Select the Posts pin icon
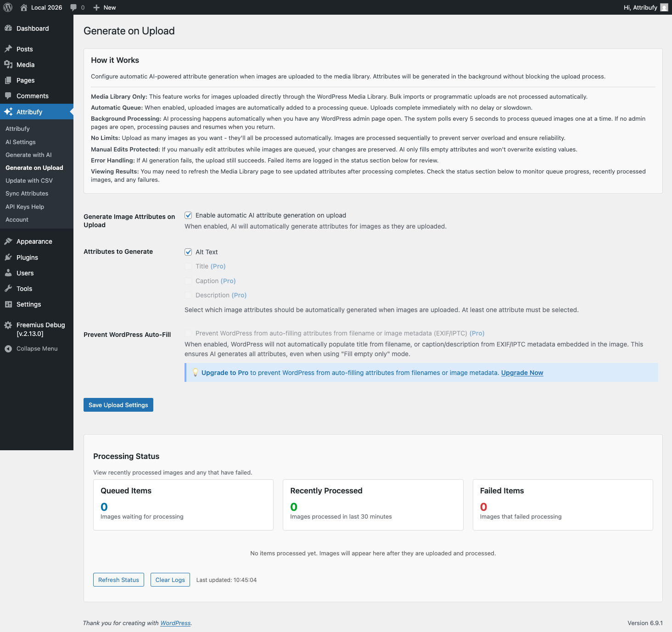The width and height of the screenshot is (672, 632). [9, 49]
